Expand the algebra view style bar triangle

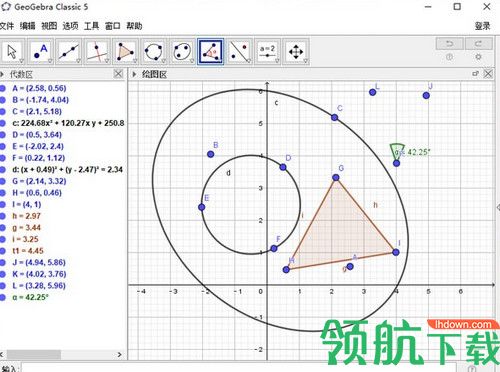pyautogui.click(x=2, y=74)
